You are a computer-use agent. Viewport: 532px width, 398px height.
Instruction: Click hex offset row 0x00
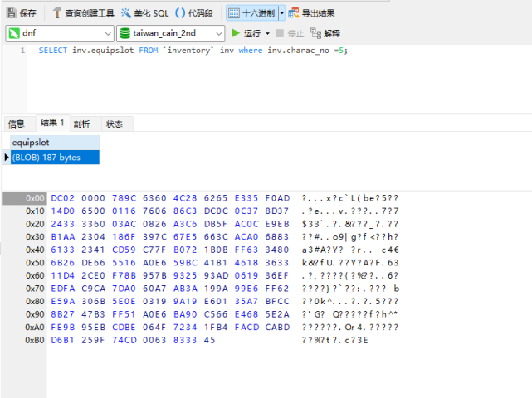24,198
